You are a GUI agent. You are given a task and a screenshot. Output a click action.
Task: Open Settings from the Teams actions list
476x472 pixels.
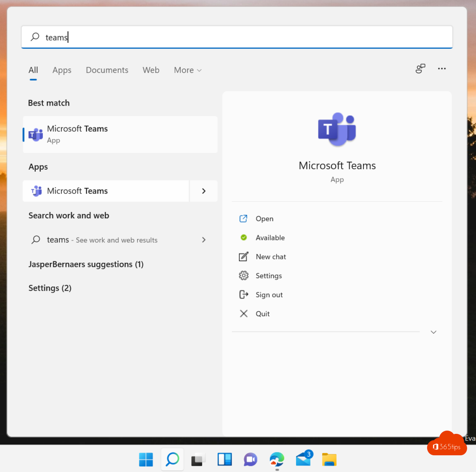[269, 276]
